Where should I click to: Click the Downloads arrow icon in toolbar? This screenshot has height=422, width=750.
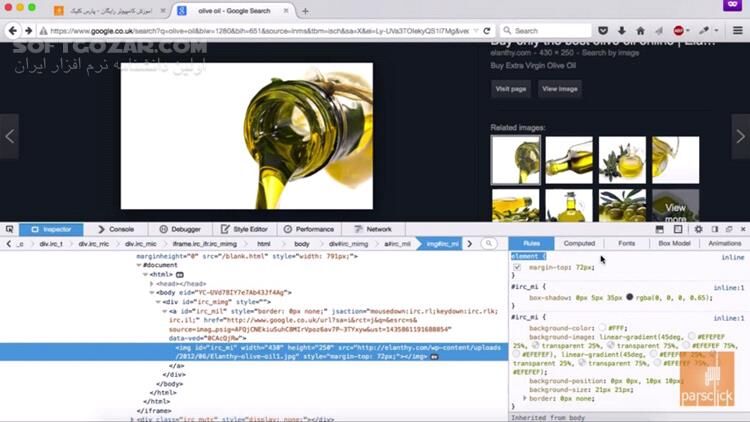[621, 31]
